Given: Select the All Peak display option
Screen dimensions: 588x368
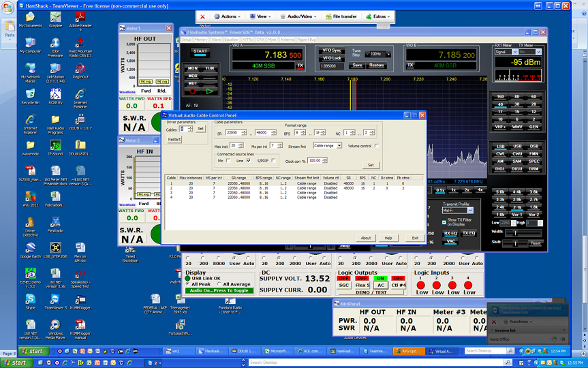Looking at the screenshot, I should (188, 284).
